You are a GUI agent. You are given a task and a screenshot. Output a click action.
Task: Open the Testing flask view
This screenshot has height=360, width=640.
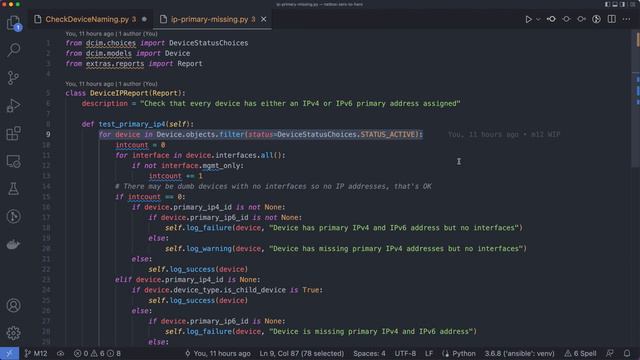point(13,189)
